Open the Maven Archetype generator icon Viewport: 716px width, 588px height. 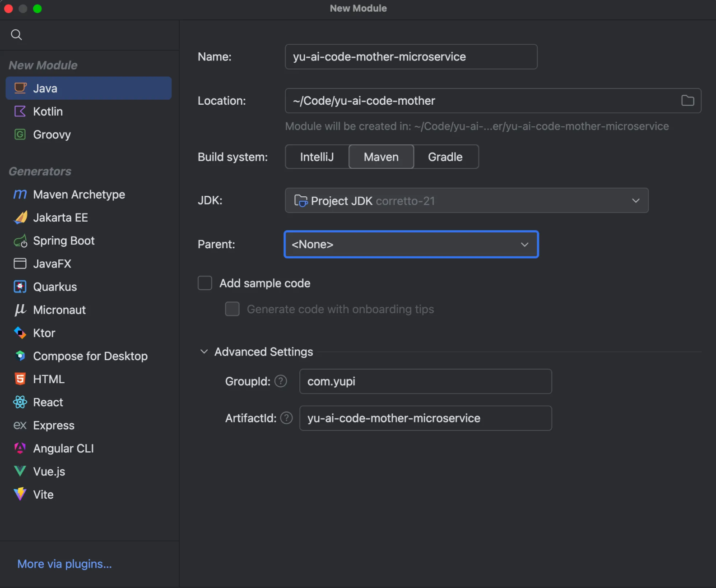point(20,194)
